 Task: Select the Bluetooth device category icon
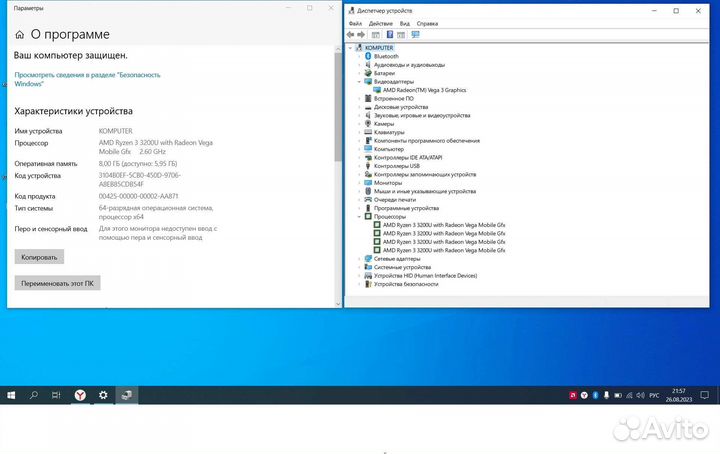368,57
